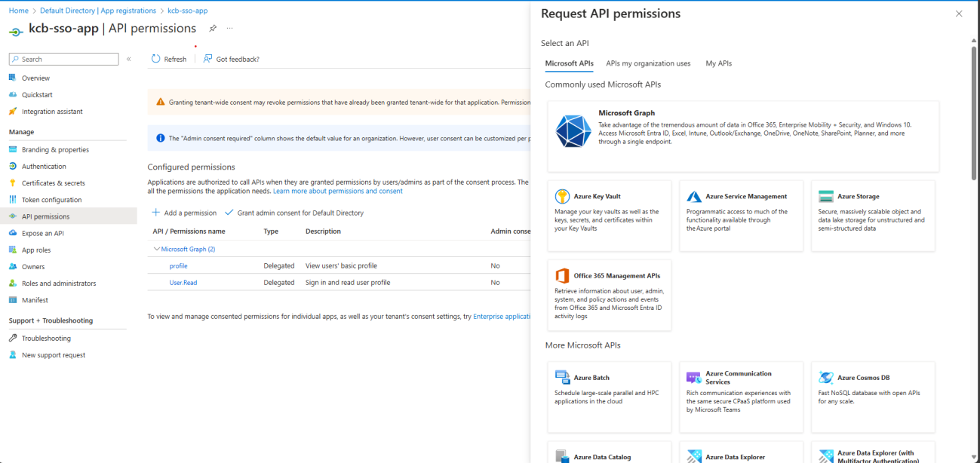The image size is (980, 463).
Task: Choose the Azure Service Management icon
Action: (694, 196)
